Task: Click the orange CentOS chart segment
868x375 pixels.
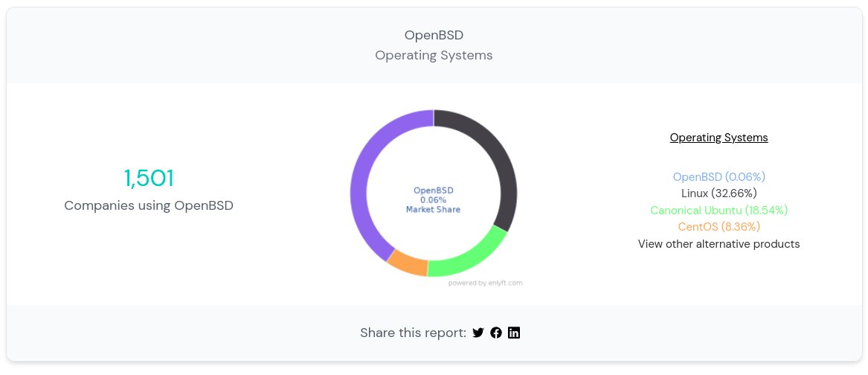Action: 408,263
